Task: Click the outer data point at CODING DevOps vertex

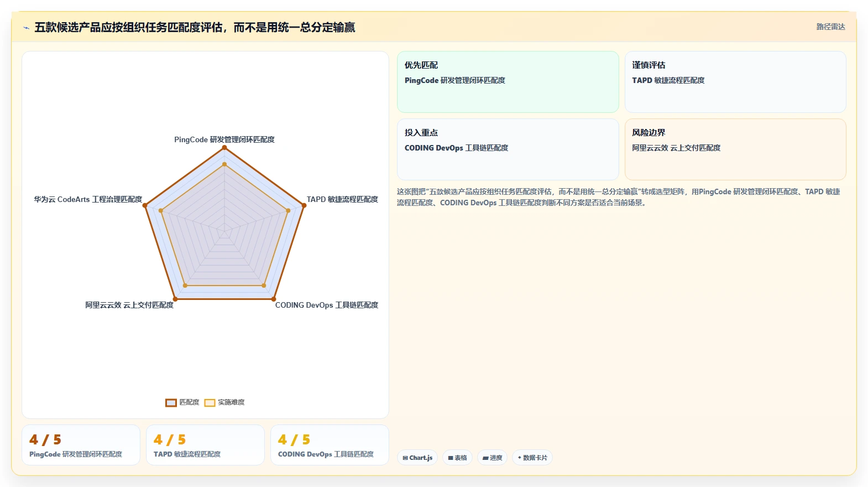Action: click(x=274, y=299)
